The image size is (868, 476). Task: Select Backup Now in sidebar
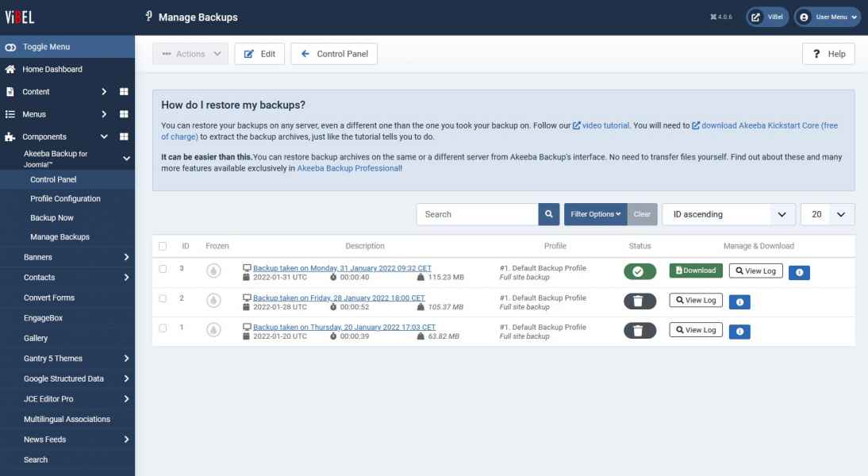[x=52, y=218]
